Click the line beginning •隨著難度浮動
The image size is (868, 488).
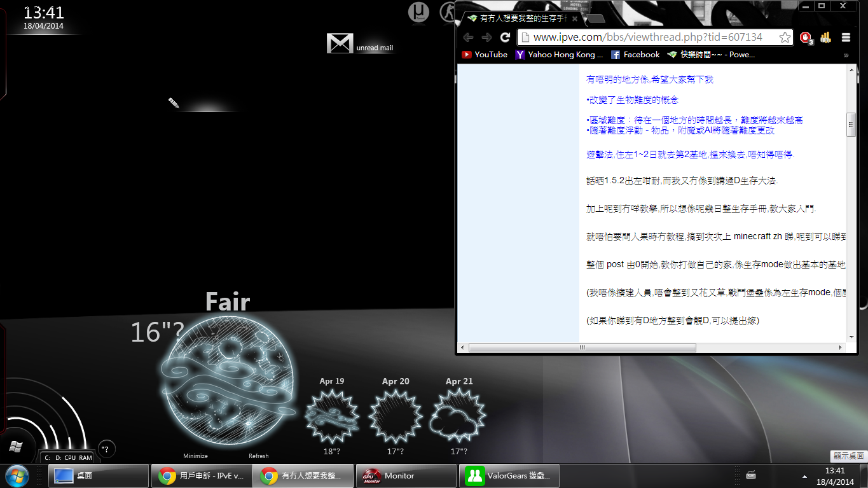tap(680, 130)
